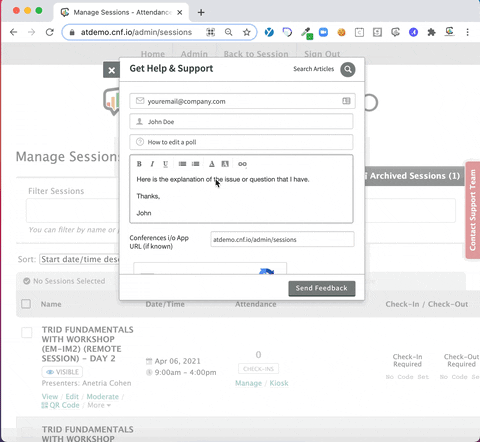Bookmark page with the star icon

(247, 32)
